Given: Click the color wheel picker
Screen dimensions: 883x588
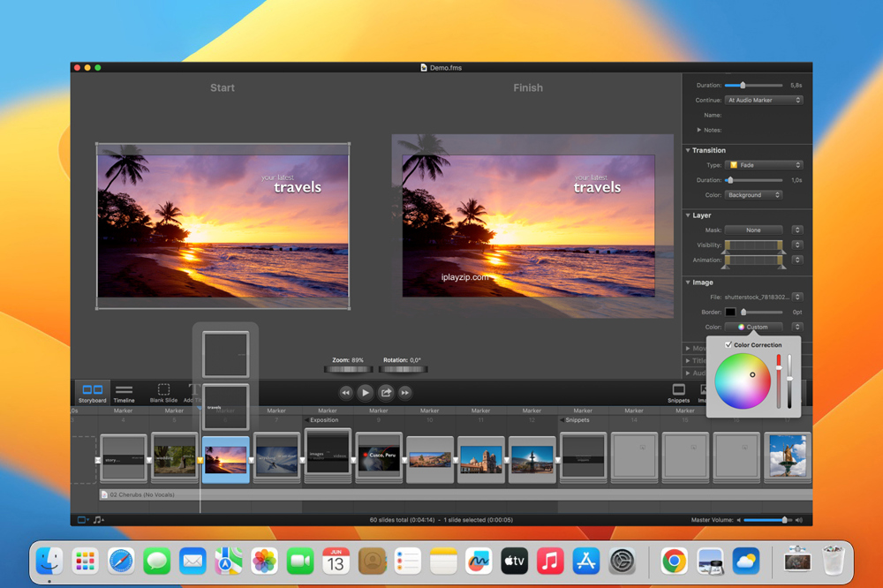Looking at the screenshot, I should pos(743,381).
